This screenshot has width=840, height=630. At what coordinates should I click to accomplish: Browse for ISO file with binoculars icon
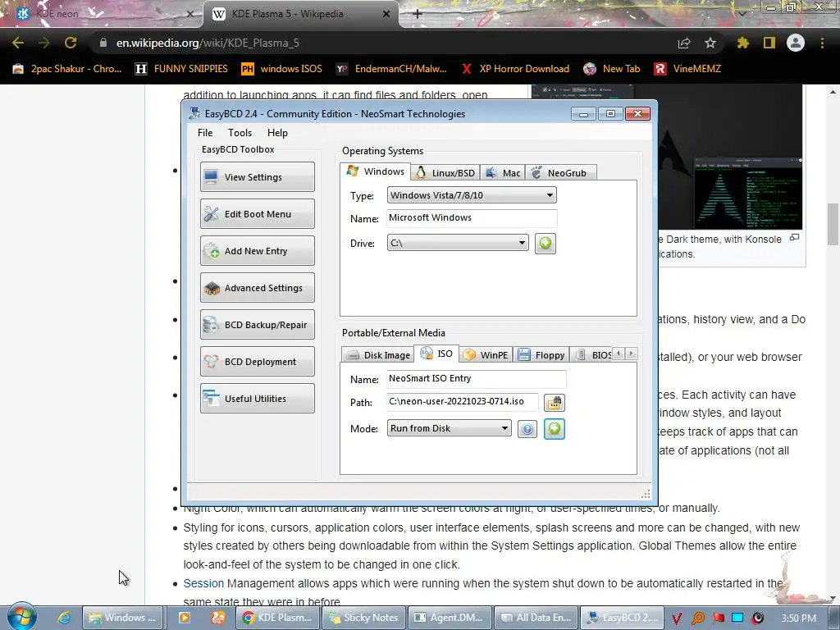click(x=554, y=402)
